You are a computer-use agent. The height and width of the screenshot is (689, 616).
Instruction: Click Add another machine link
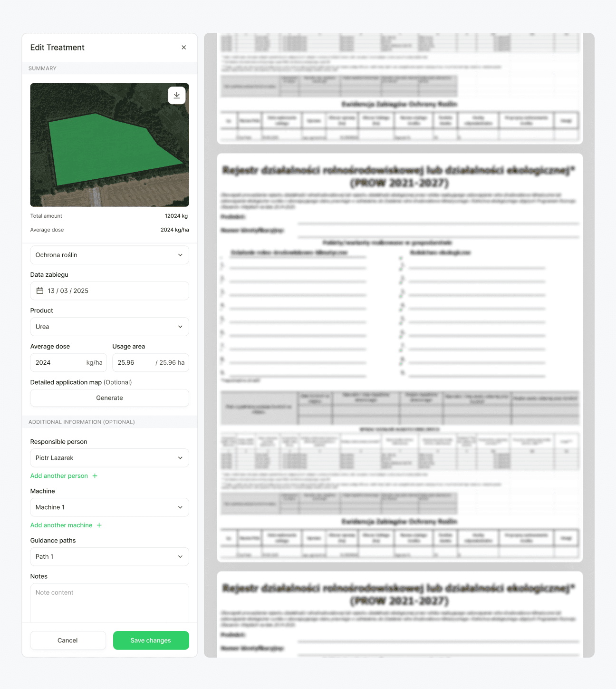click(x=61, y=525)
